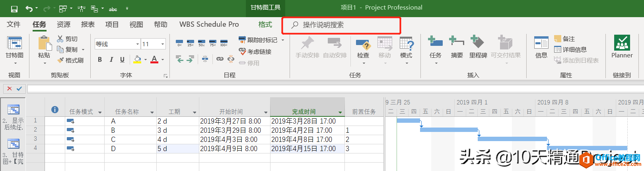The image size is (644, 171).
Task: Click Respect Links (考虑链接)
Action: click(255, 51)
